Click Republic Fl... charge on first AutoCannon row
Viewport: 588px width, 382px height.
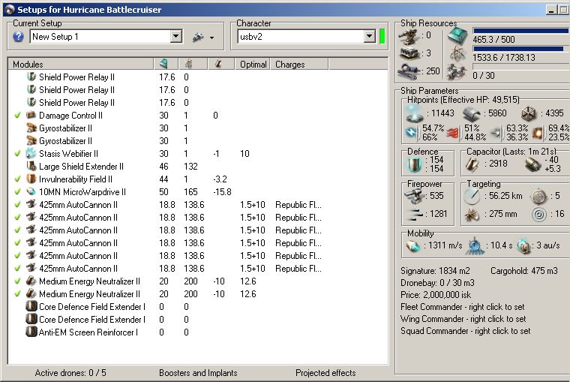tap(298, 204)
